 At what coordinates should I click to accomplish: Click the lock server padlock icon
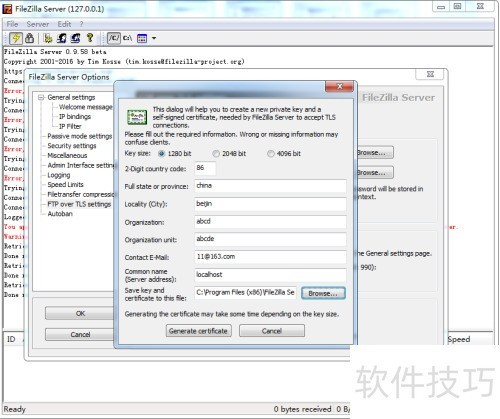coord(30,38)
